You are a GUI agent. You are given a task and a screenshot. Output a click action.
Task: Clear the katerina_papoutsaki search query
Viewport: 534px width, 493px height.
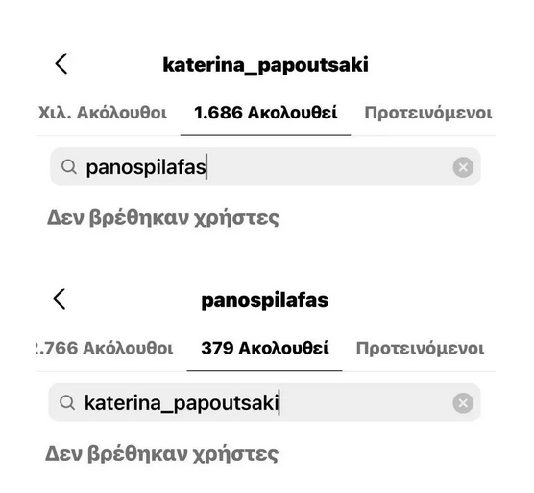[x=463, y=403]
